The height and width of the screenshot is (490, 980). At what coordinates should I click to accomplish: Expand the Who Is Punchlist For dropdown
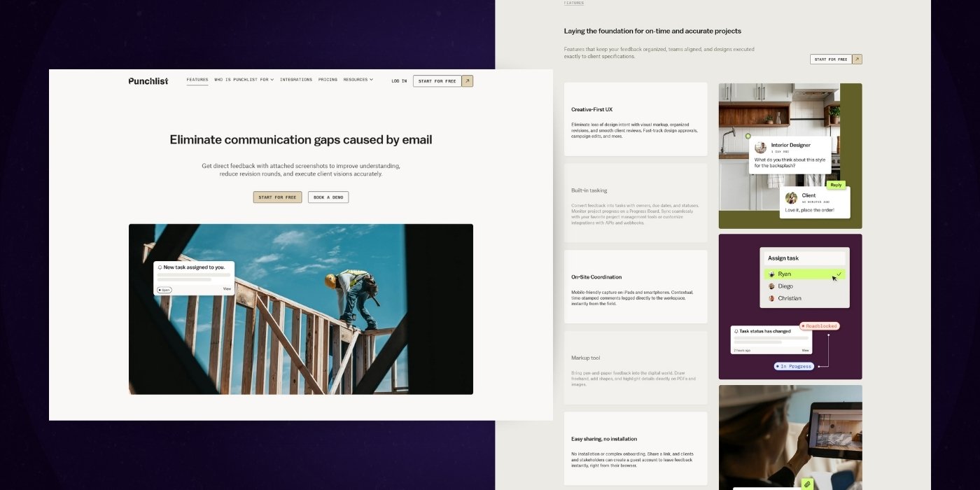244,80
